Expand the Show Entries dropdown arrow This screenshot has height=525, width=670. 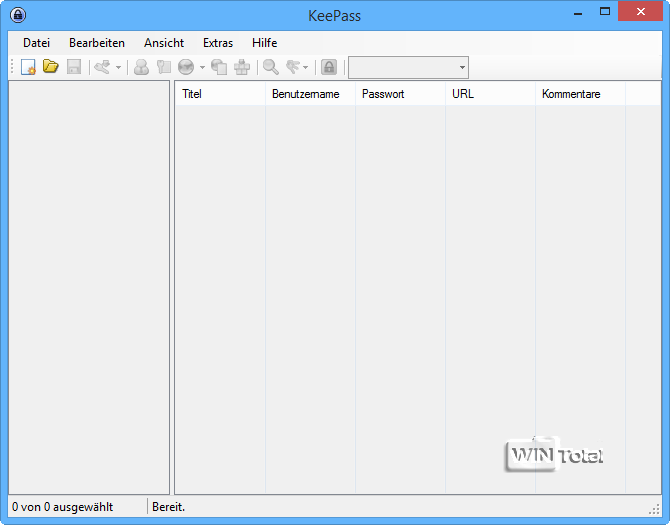click(x=305, y=67)
